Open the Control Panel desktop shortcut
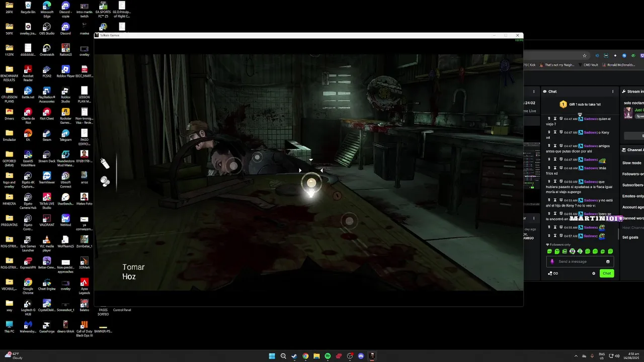644x362 pixels. (x=122, y=310)
